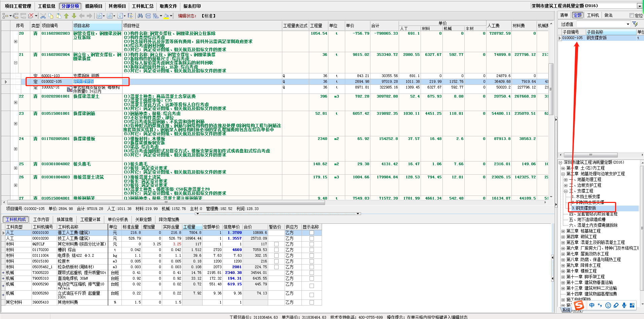Switch to 工程信息 tab
This screenshot has height=319, width=644.
[x=46, y=6]
